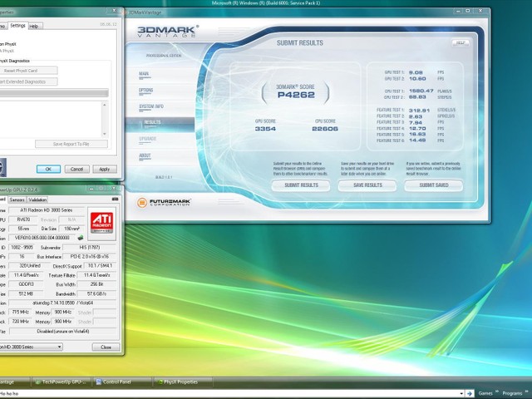Click the Bus Width '256 Bit' field

[97, 284]
